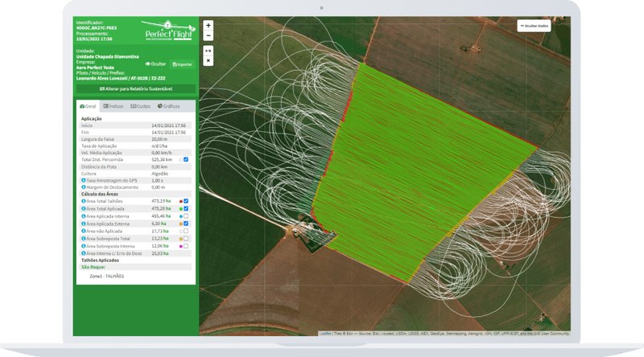Click info icon beside Área Sobreposta Interna
Screen dimensions: 644x357
tap(83, 246)
